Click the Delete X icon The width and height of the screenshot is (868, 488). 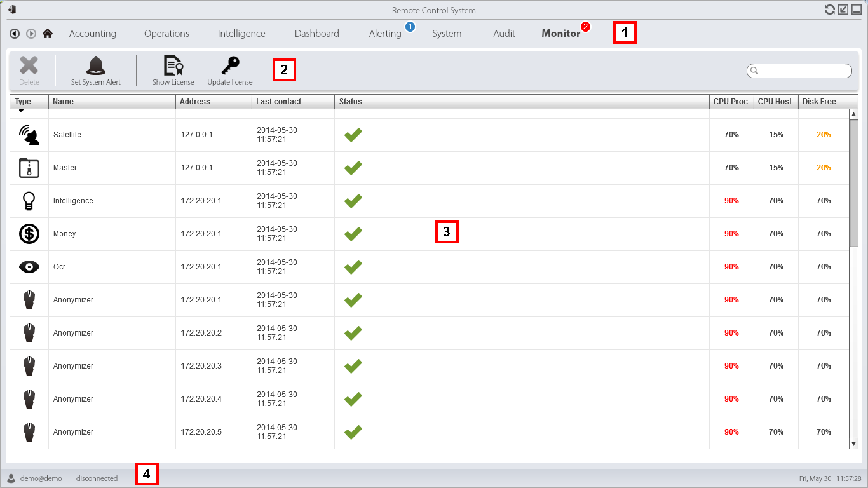(x=29, y=65)
